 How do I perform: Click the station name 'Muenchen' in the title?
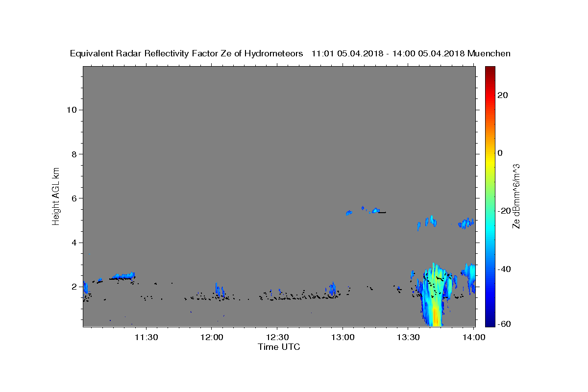tap(489, 54)
